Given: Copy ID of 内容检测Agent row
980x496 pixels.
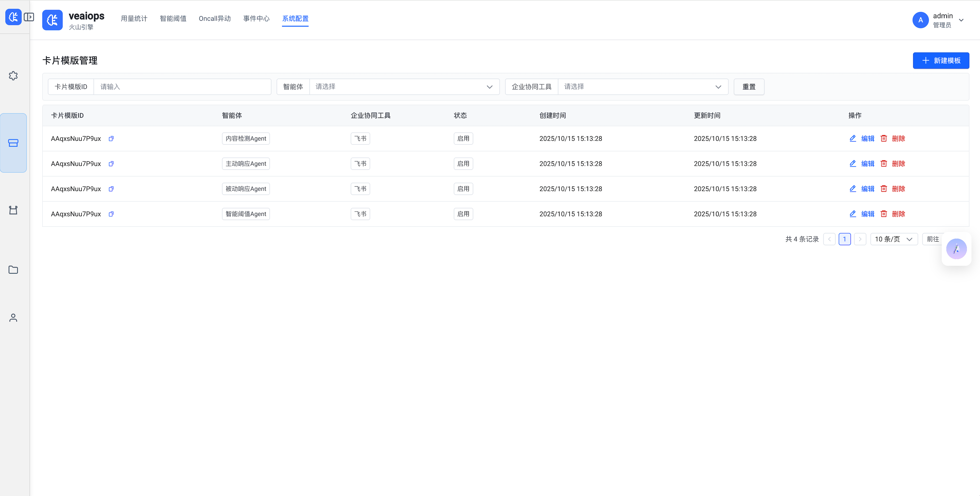Looking at the screenshot, I should [111, 139].
